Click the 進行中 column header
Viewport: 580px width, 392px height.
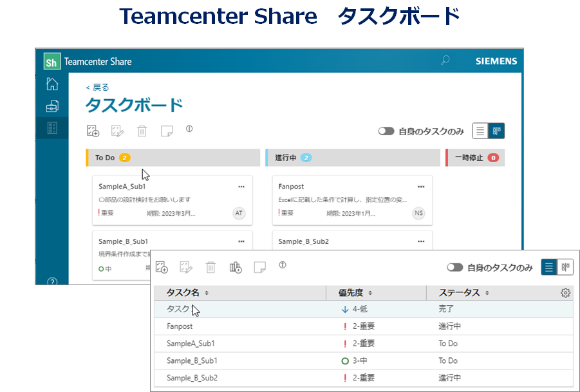[x=353, y=158]
